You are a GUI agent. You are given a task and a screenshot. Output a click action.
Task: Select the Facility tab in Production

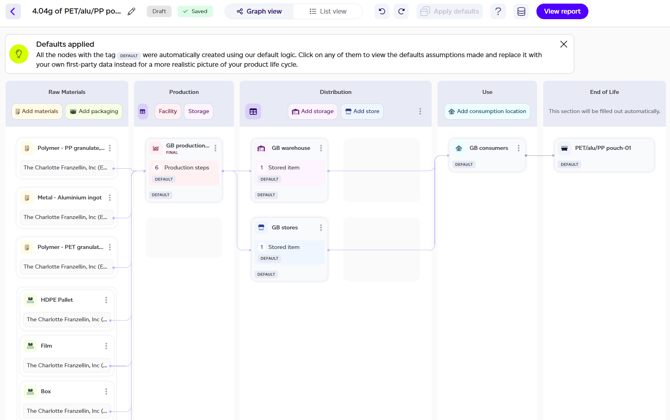pos(168,112)
